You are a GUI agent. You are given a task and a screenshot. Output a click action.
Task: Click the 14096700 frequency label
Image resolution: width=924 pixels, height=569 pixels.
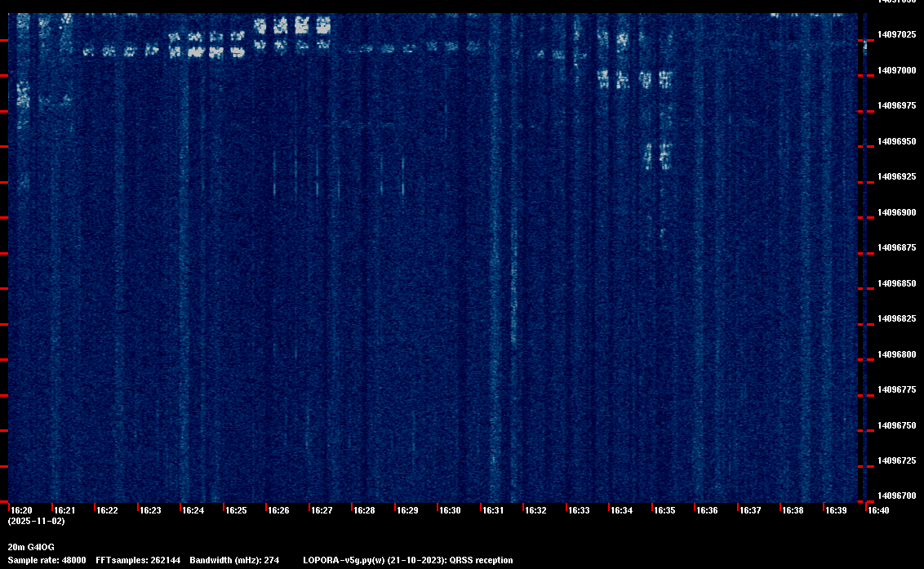click(x=897, y=496)
